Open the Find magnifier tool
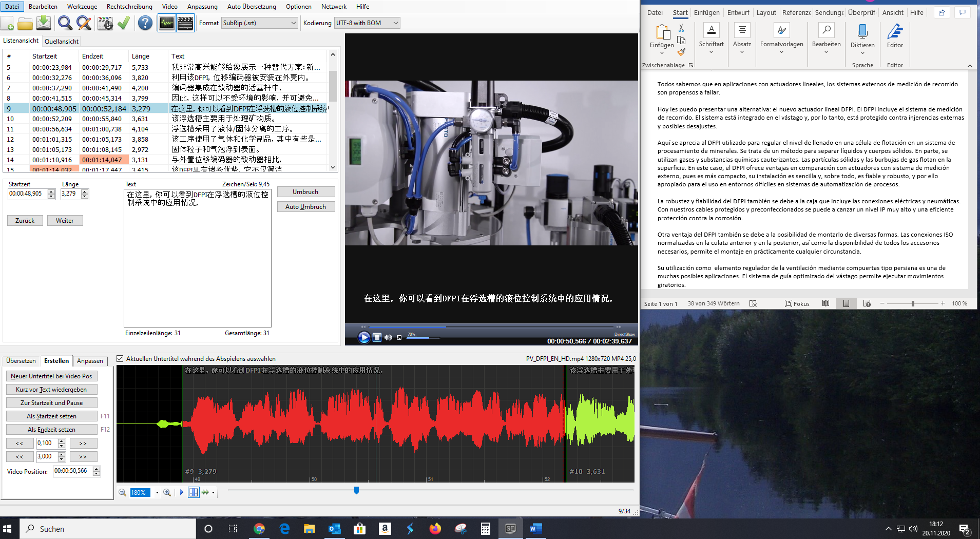 pyautogui.click(x=65, y=23)
